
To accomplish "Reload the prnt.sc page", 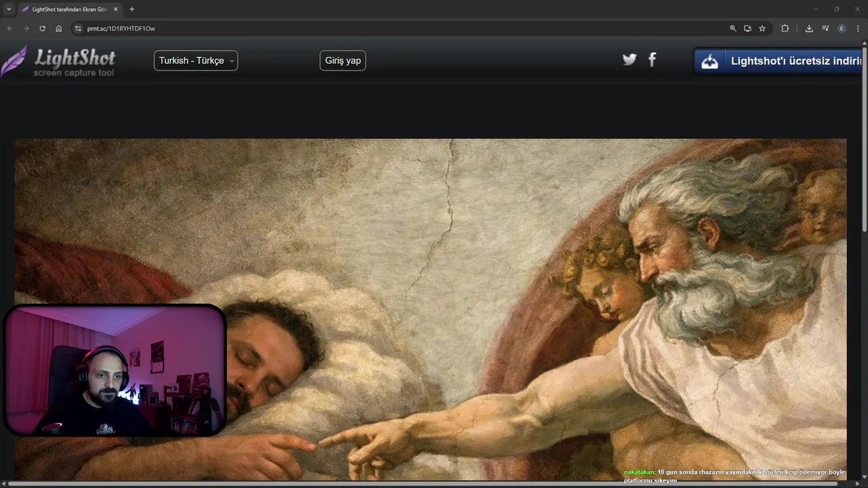I will tap(42, 28).
